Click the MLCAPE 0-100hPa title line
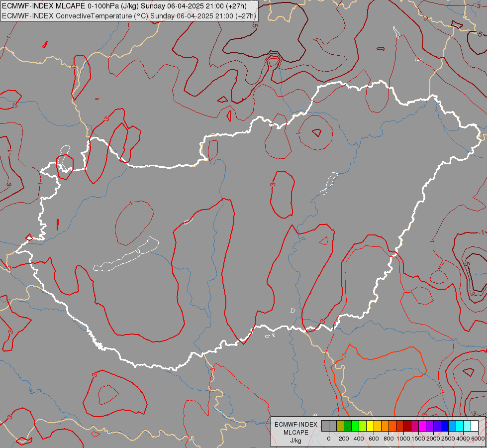 (x=124, y=6)
